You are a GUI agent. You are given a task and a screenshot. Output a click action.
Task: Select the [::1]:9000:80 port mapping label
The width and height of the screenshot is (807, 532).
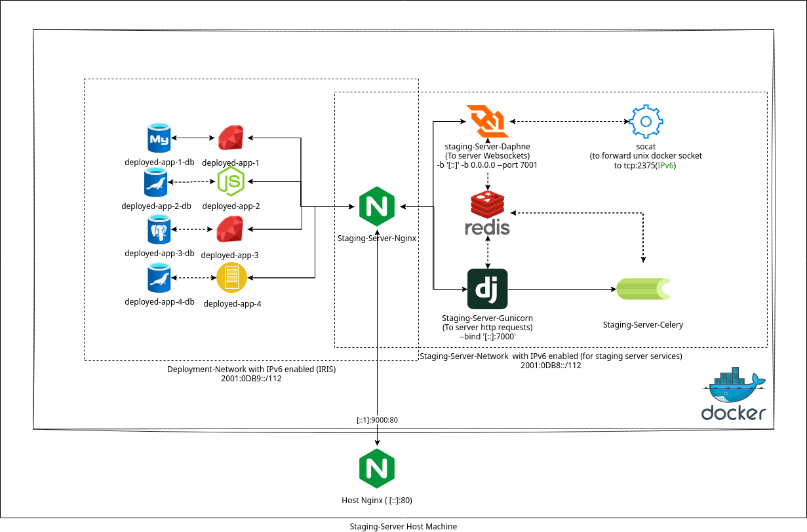point(377,419)
